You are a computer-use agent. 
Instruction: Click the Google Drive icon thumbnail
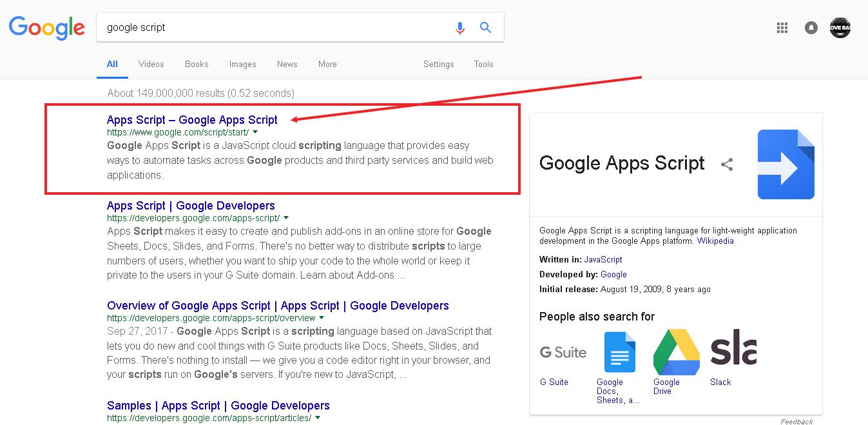coord(676,352)
